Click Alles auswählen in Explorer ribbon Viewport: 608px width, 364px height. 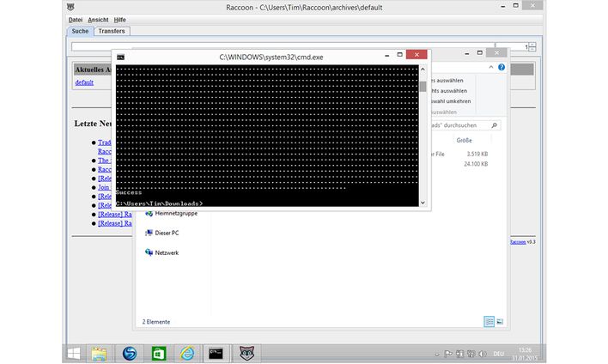tap(447, 81)
